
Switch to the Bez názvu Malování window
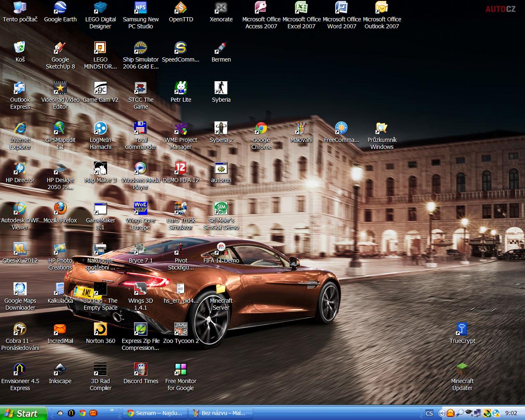pyautogui.click(x=220, y=413)
